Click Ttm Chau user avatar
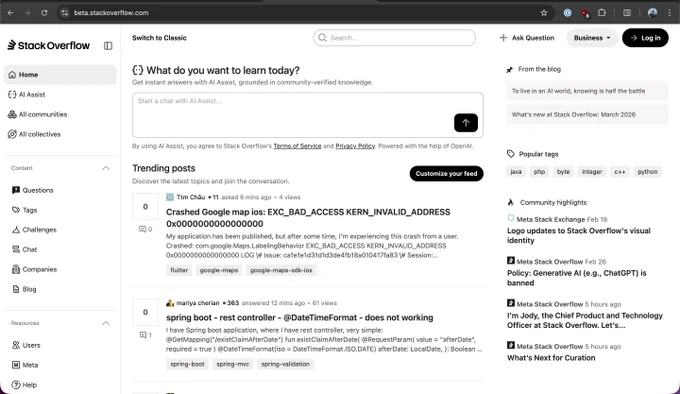The height and width of the screenshot is (394, 680). click(x=170, y=197)
